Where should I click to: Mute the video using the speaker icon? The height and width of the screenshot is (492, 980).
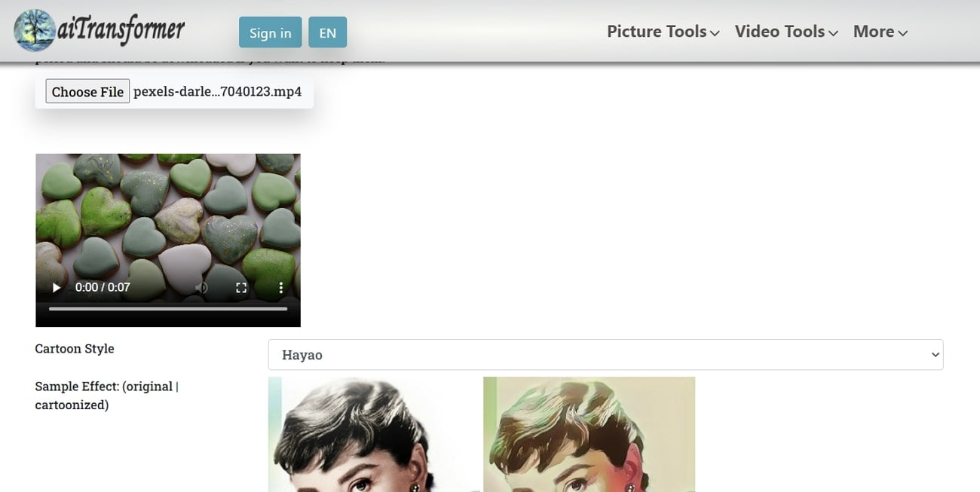coord(201,287)
